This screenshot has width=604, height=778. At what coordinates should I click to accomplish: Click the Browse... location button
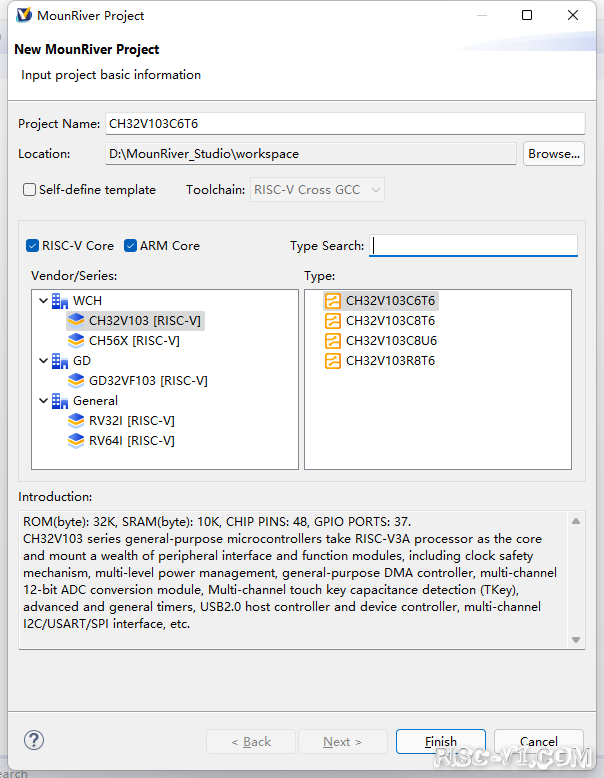click(554, 154)
